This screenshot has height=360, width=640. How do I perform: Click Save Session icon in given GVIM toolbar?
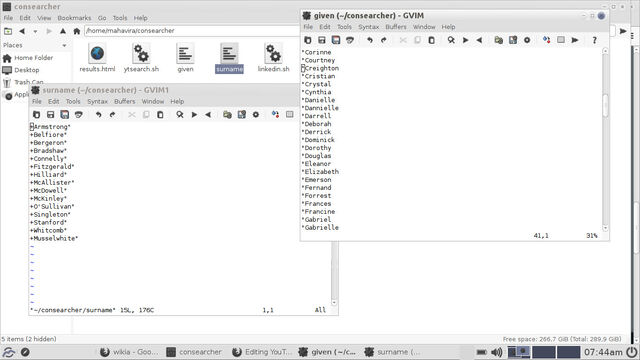pyautogui.click(x=513, y=40)
